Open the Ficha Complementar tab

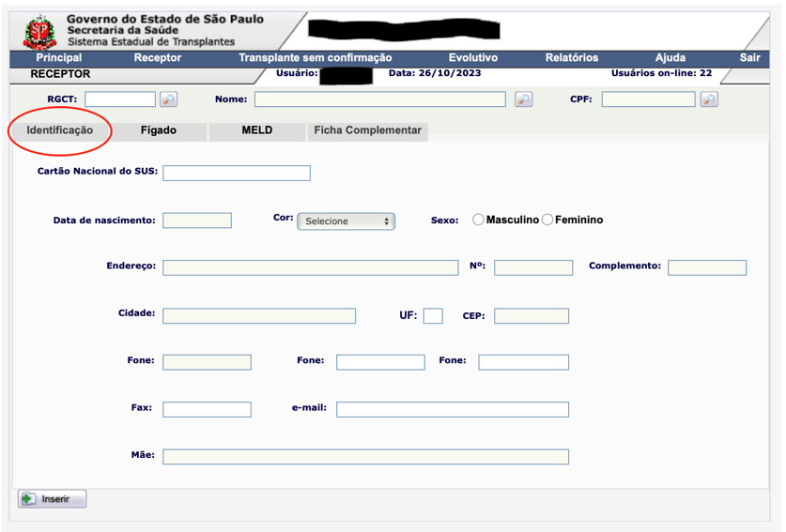click(x=367, y=130)
